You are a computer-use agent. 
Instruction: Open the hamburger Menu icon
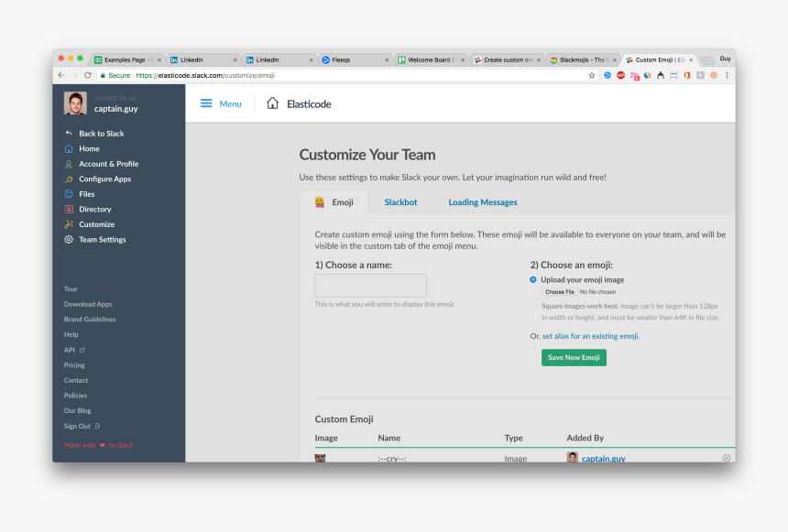click(x=206, y=103)
